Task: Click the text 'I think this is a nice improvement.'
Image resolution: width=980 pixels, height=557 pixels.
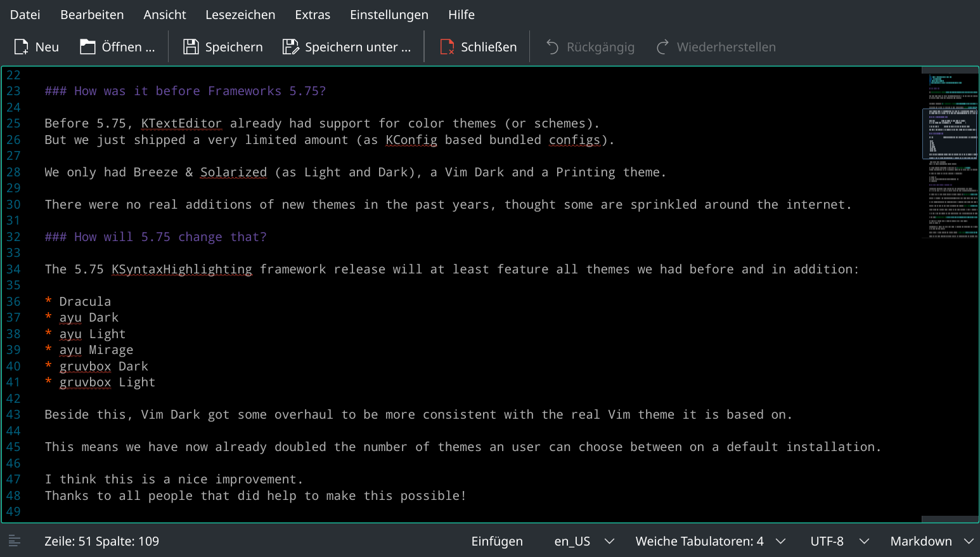Action: pyautogui.click(x=174, y=479)
